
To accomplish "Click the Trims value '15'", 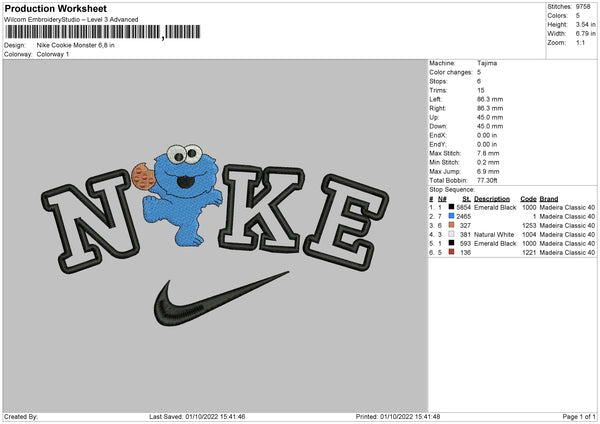I will [481, 90].
